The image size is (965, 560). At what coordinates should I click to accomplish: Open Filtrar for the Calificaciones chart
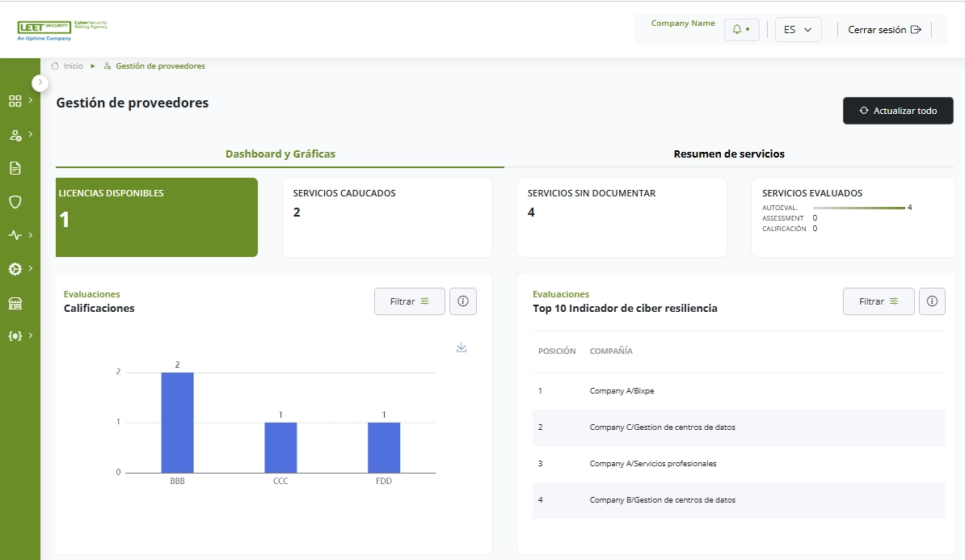(x=409, y=301)
